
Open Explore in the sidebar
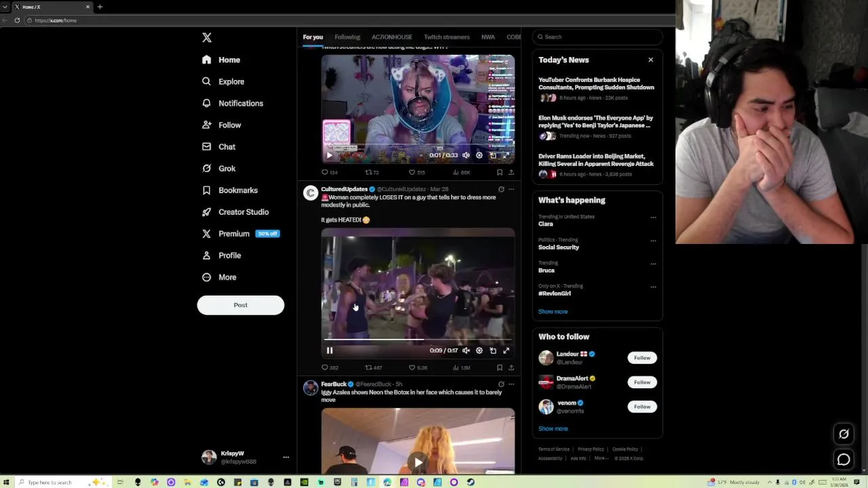223,81
